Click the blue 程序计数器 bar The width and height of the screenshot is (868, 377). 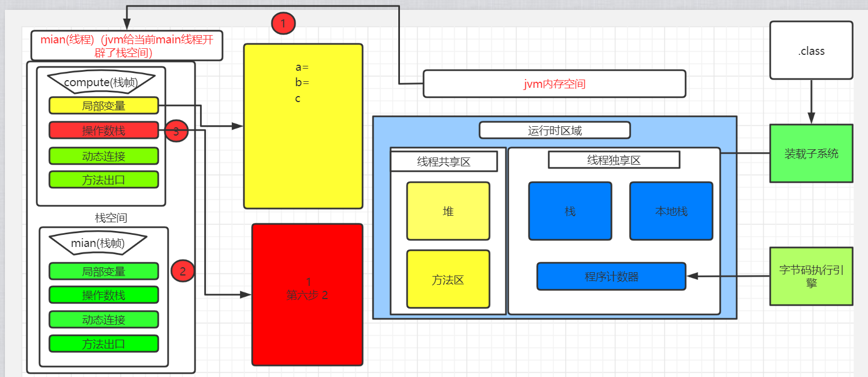(x=611, y=276)
